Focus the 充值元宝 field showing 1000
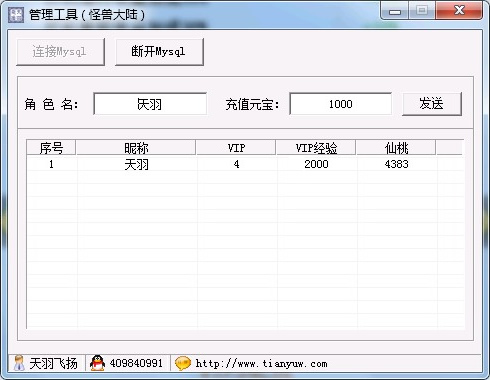The image size is (490, 380). (341, 104)
